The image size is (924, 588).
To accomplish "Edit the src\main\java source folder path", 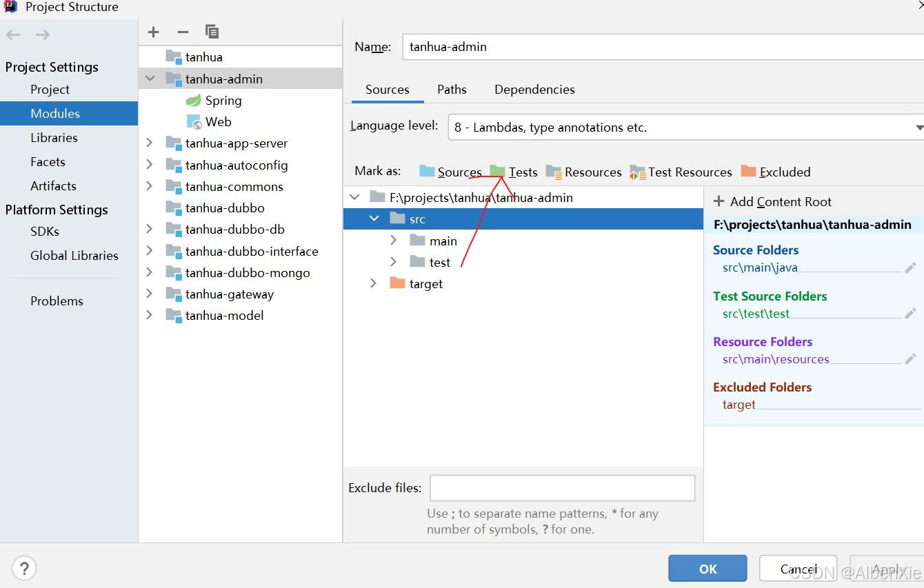I will click(912, 267).
